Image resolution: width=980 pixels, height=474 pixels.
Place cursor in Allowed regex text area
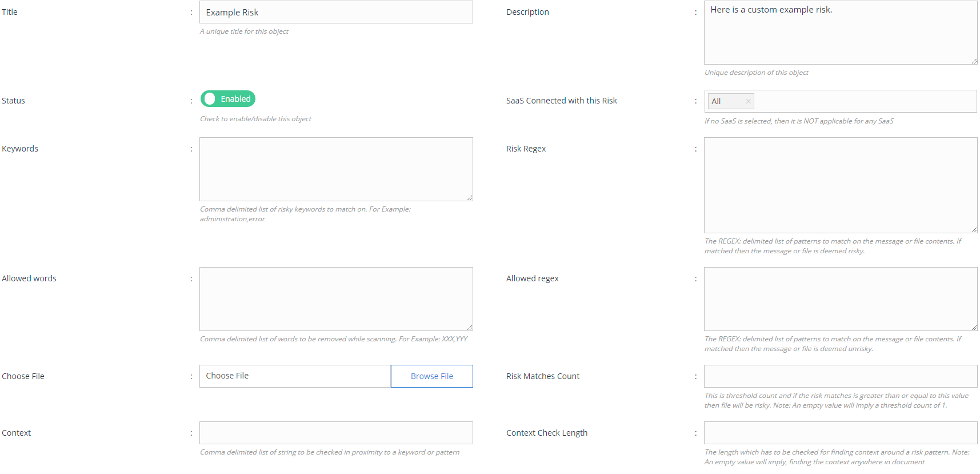pos(840,299)
